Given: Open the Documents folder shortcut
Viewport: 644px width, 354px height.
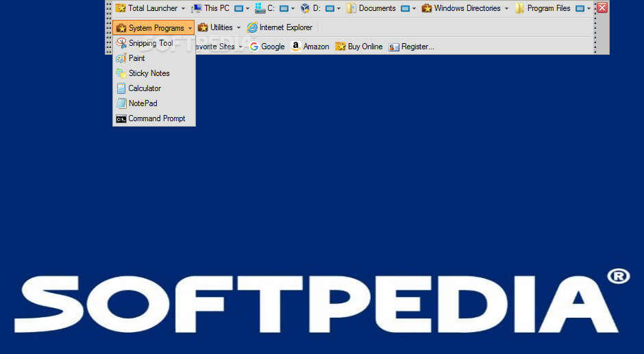Looking at the screenshot, I should tap(371, 8).
